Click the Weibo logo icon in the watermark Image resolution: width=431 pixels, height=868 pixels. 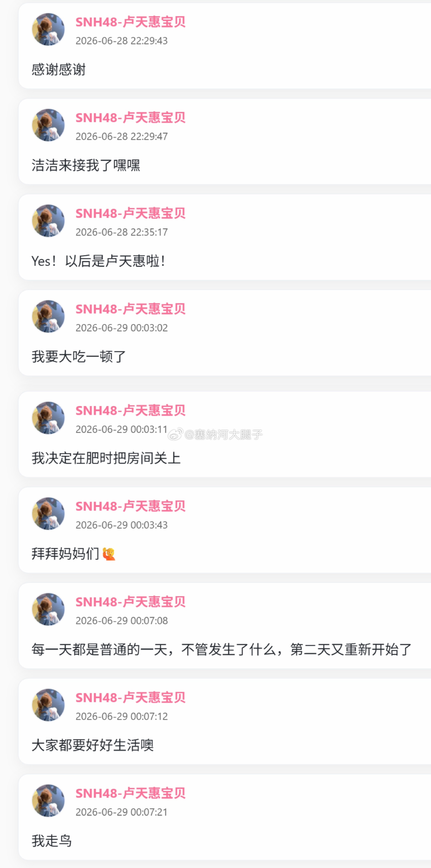175,434
